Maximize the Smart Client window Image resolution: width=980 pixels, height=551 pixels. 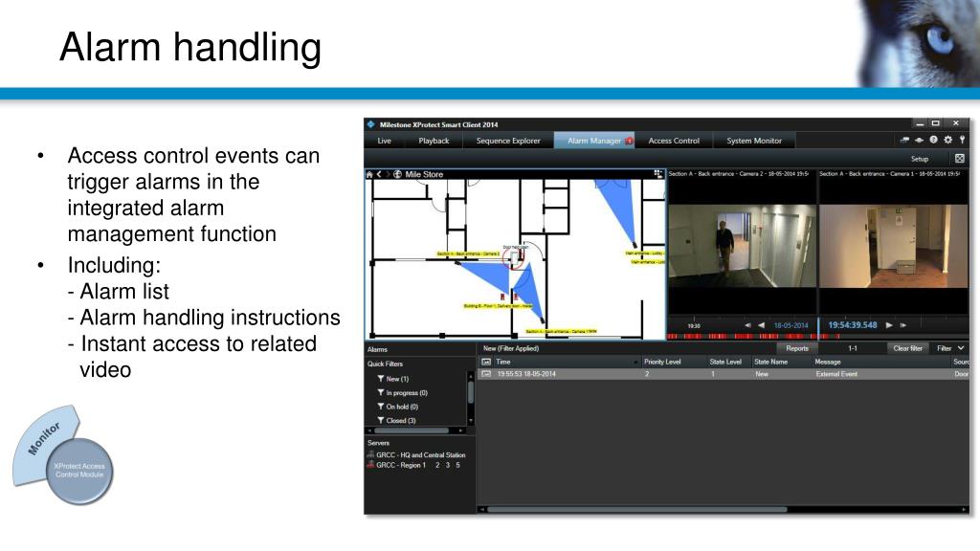click(935, 123)
